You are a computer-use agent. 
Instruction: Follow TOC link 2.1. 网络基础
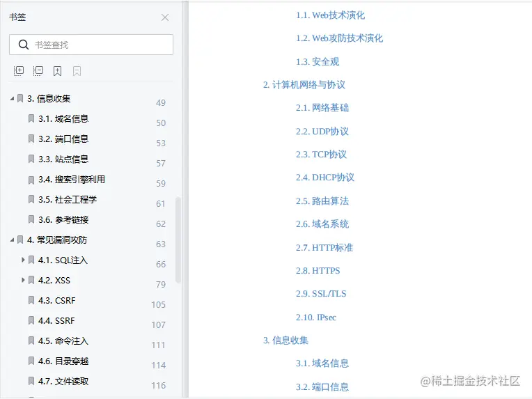click(x=322, y=108)
